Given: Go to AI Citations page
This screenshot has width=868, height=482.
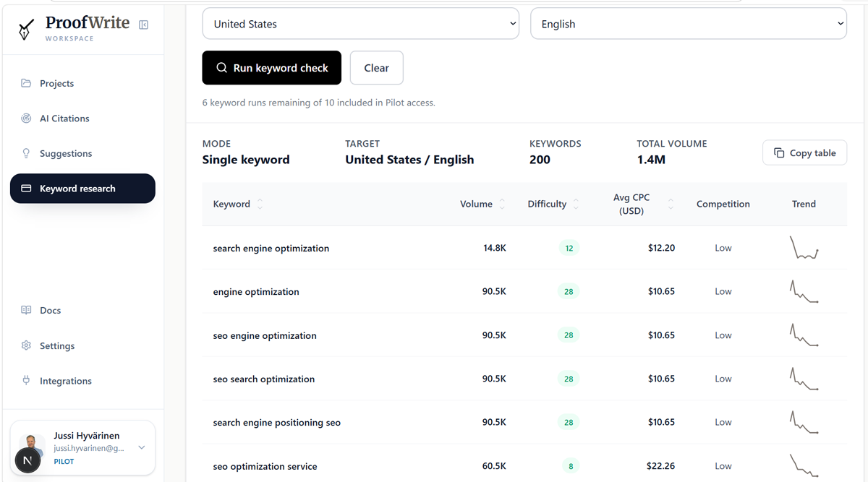Looking at the screenshot, I should pos(82,119).
